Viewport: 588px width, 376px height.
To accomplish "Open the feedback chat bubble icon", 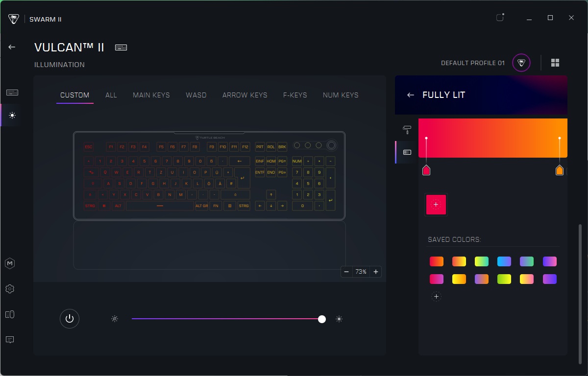I will (x=10, y=339).
